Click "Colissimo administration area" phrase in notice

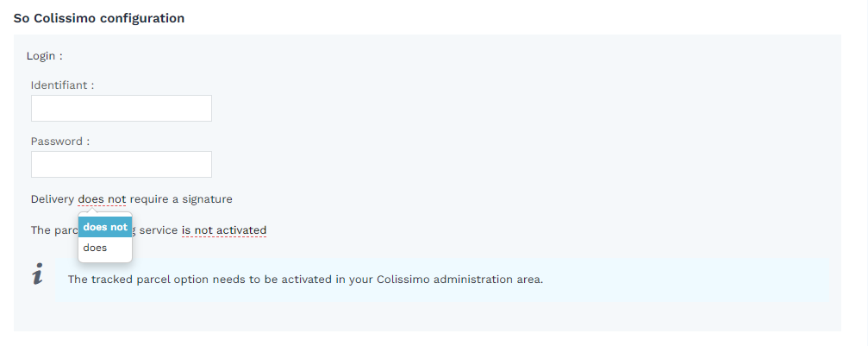click(x=460, y=280)
